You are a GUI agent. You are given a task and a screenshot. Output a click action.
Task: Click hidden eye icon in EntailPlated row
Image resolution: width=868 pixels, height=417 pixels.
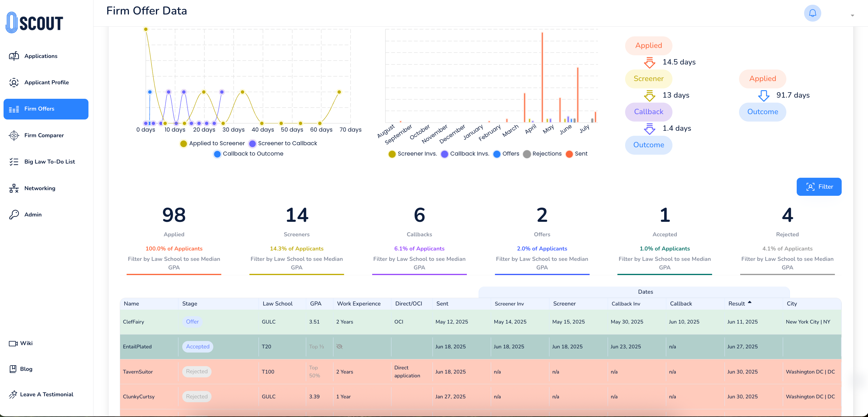pyautogui.click(x=339, y=347)
